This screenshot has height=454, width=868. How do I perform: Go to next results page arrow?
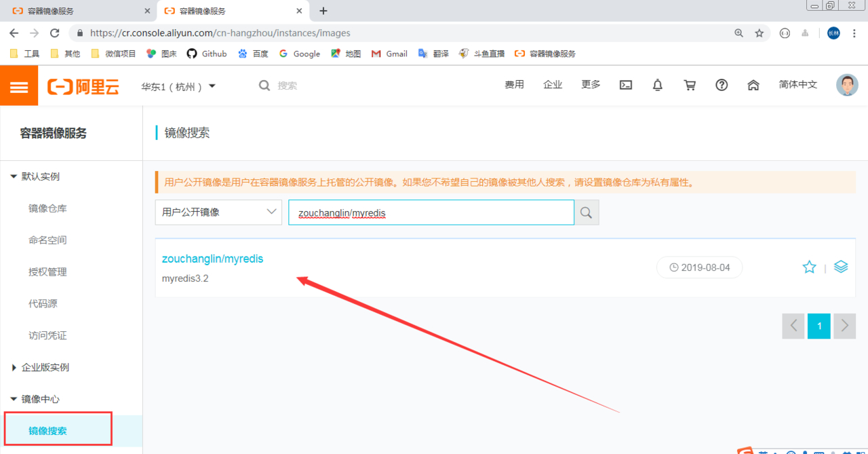844,326
